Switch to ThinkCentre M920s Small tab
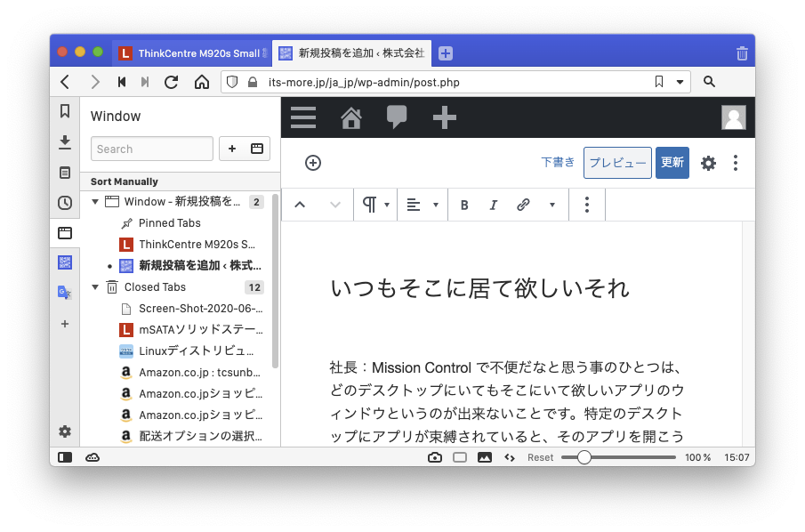Viewport: 805px width, 532px height. [x=191, y=53]
